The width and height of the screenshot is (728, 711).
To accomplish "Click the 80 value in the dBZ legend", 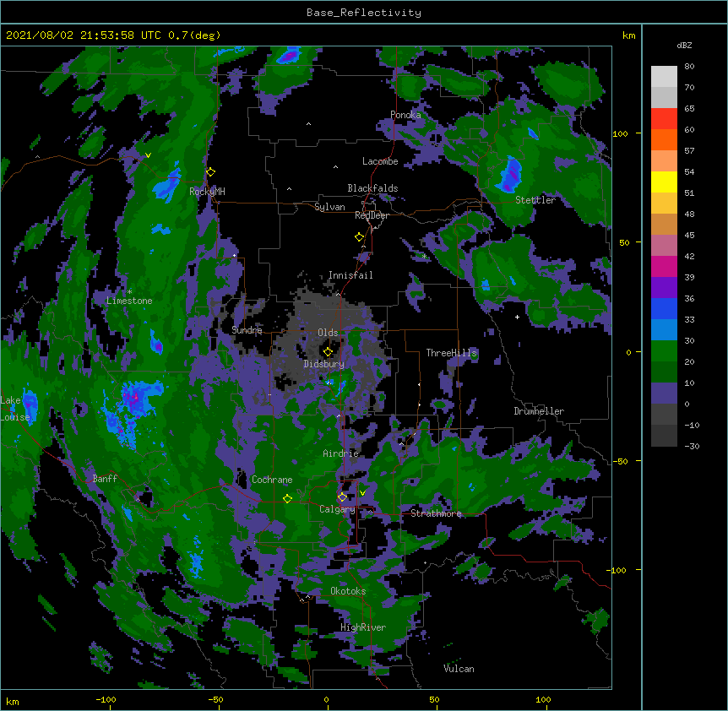I will 689,67.
